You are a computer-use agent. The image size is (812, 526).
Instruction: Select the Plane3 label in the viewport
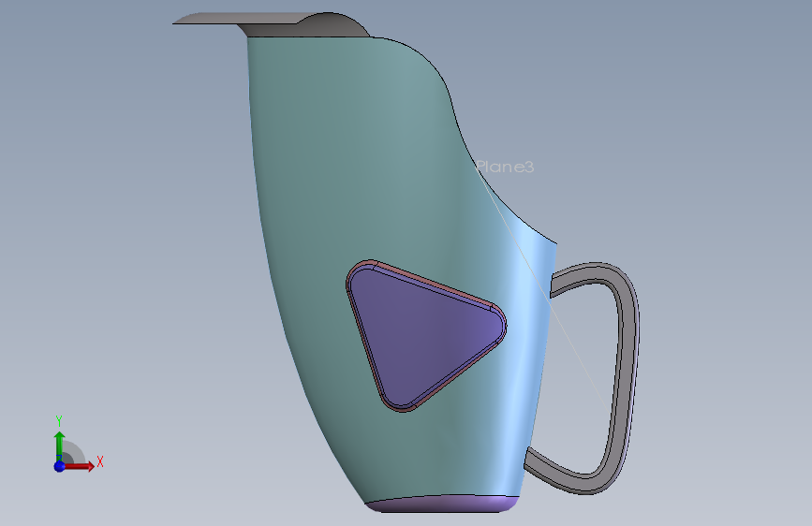(x=505, y=167)
